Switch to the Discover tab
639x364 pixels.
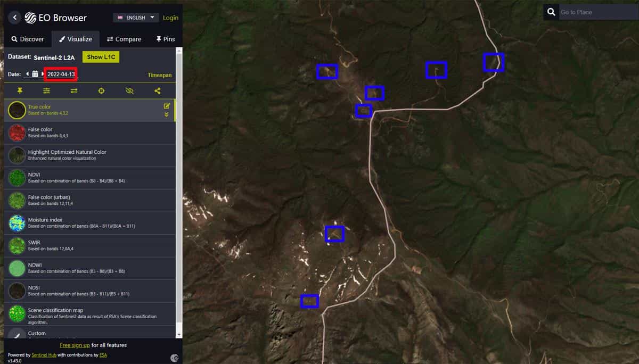coord(28,39)
